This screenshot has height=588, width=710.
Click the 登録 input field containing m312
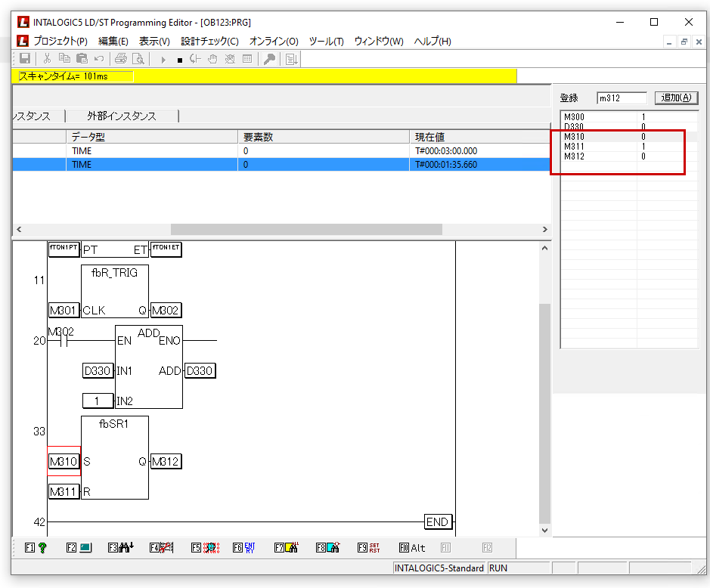coord(621,98)
